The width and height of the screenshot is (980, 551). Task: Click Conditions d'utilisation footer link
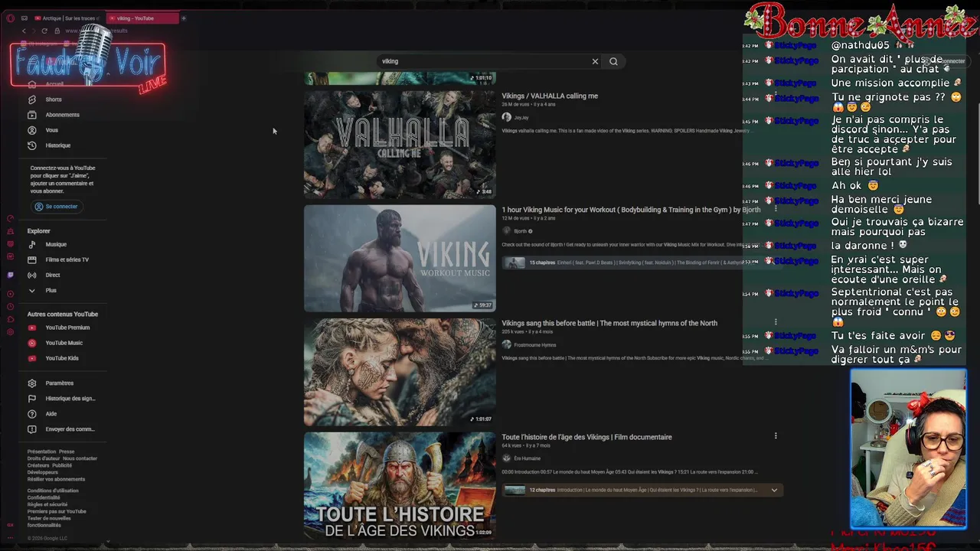click(53, 491)
